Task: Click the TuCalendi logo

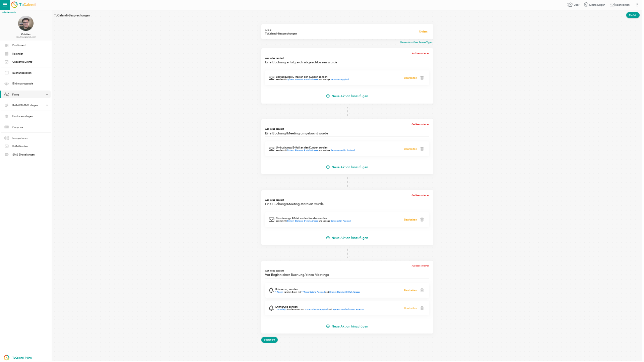Action: coord(24,5)
